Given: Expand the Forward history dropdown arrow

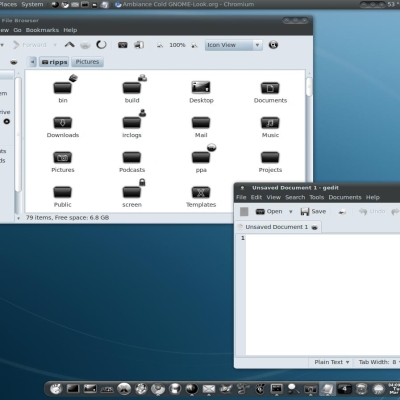Looking at the screenshot, I should coord(55,45).
